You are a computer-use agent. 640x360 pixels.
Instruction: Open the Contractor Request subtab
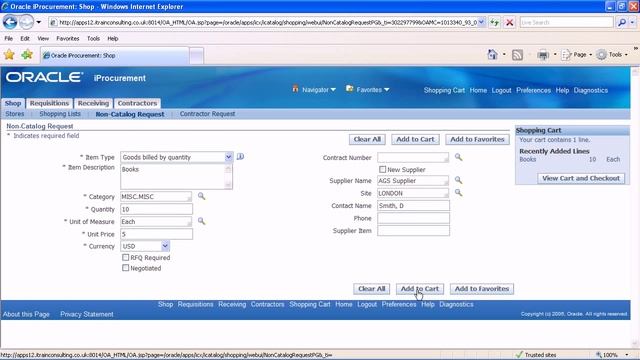click(x=207, y=114)
